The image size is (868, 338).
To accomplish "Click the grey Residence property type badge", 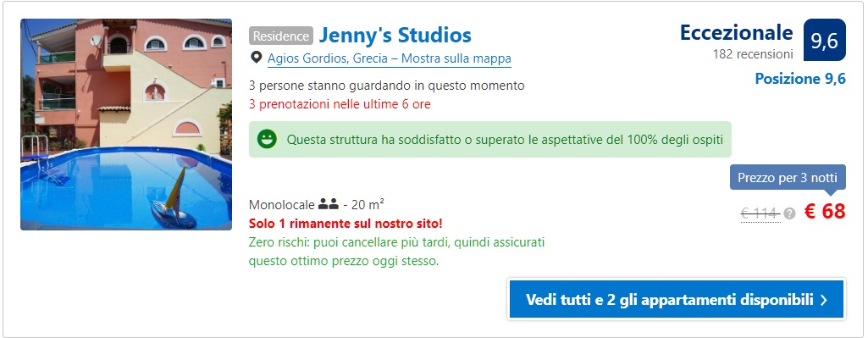I will pyautogui.click(x=281, y=36).
